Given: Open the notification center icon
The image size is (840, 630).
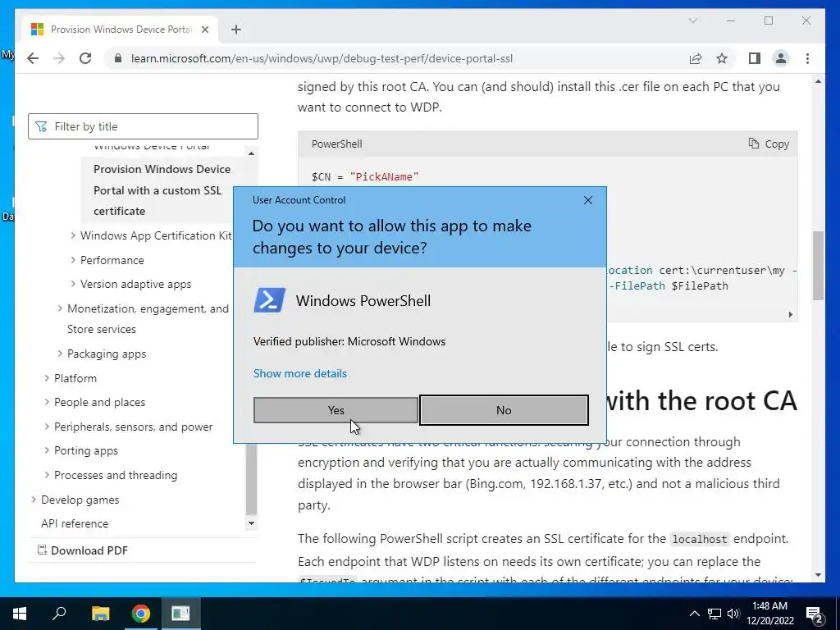Looking at the screenshot, I should (x=814, y=614).
